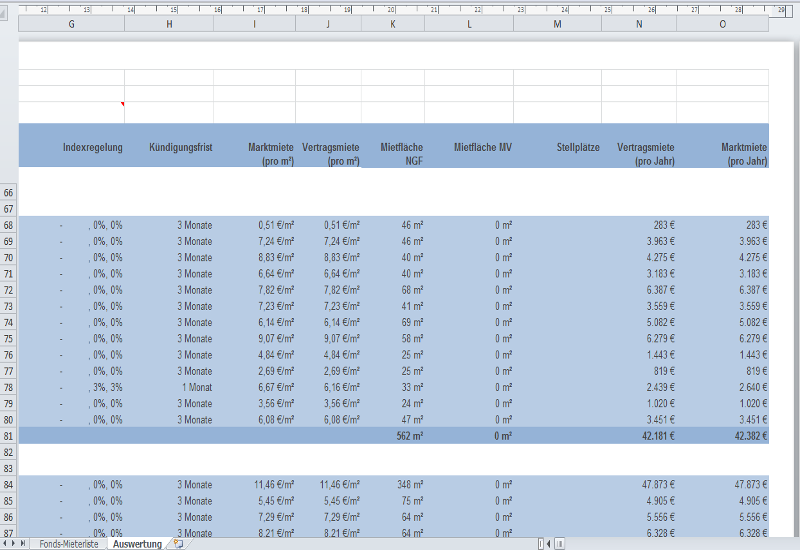This screenshot has height=550, width=800.
Task: Select the total '42.181 €' cell
Action: pos(639,436)
